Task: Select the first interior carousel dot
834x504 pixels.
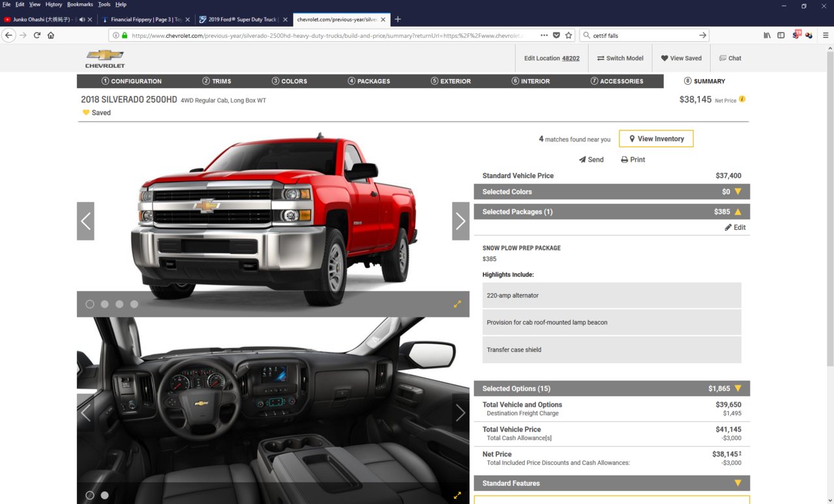Action: coord(90,496)
